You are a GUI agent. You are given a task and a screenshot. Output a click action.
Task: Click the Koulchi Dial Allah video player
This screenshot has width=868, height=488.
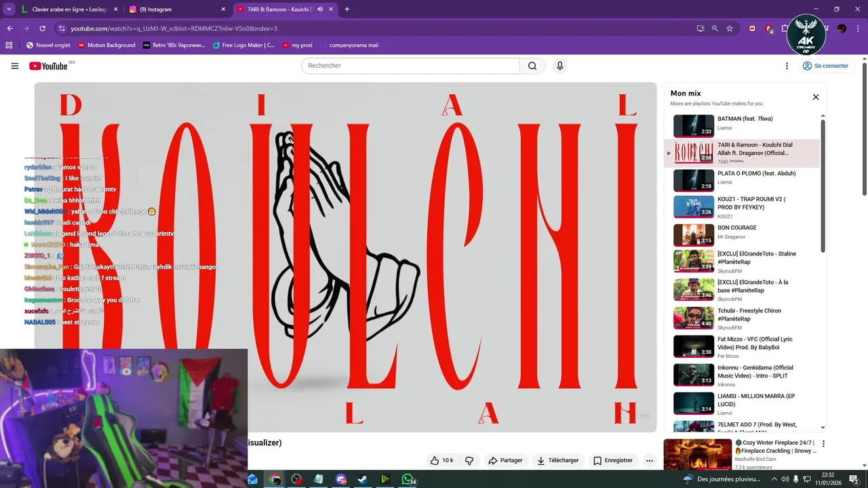click(x=345, y=257)
